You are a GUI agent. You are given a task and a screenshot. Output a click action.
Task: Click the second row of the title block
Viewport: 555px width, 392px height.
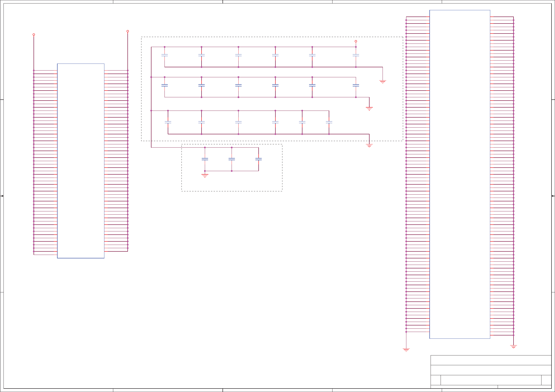coord(491,370)
